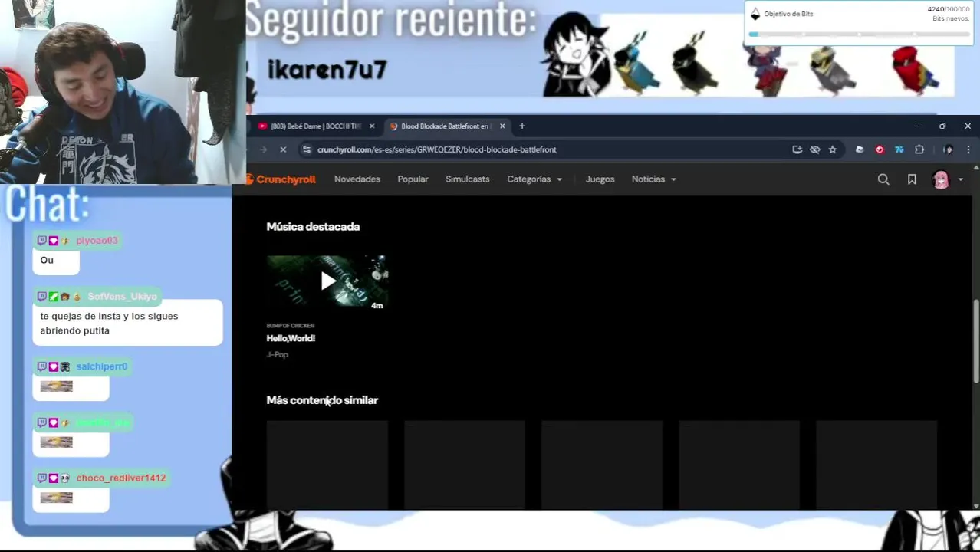
Task: Click the crossed-eye tracking protection icon
Action: click(815, 149)
